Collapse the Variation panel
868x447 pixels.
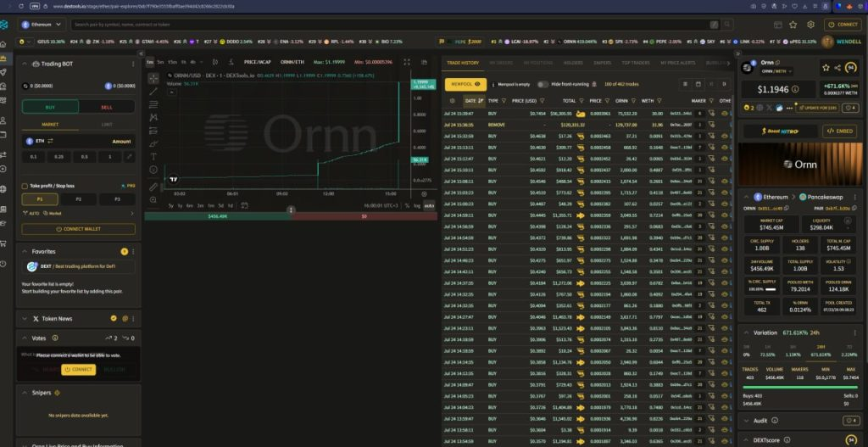(x=746, y=332)
